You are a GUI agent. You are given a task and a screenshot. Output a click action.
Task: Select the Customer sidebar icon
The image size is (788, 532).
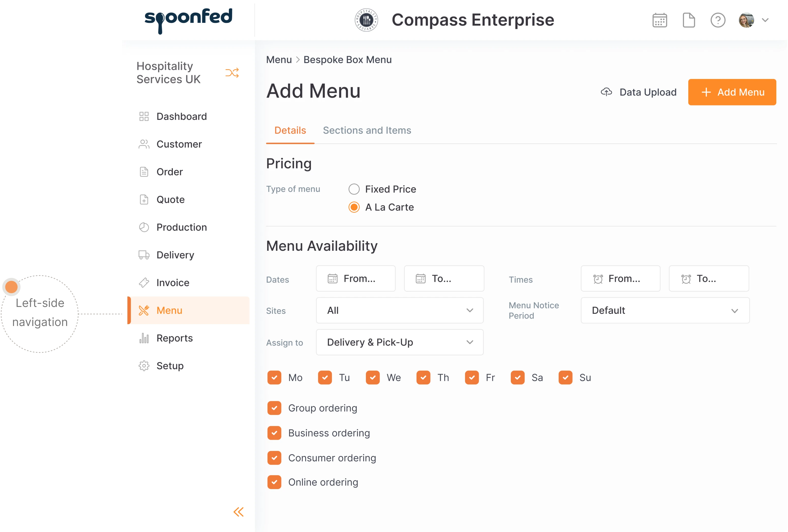pos(144,144)
